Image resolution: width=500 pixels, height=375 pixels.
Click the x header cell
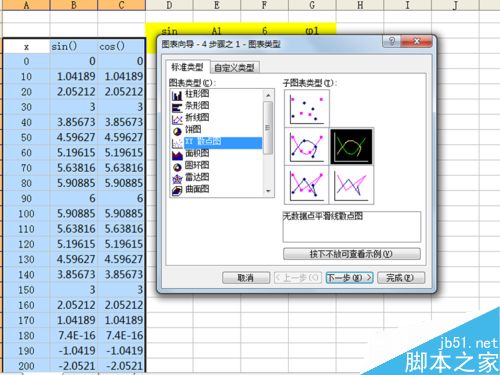[26, 46]
